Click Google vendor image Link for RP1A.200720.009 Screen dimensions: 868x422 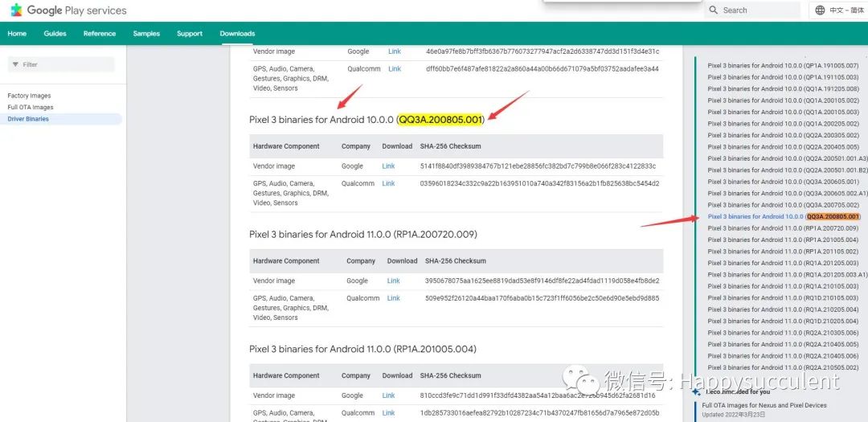click(393, 281)
